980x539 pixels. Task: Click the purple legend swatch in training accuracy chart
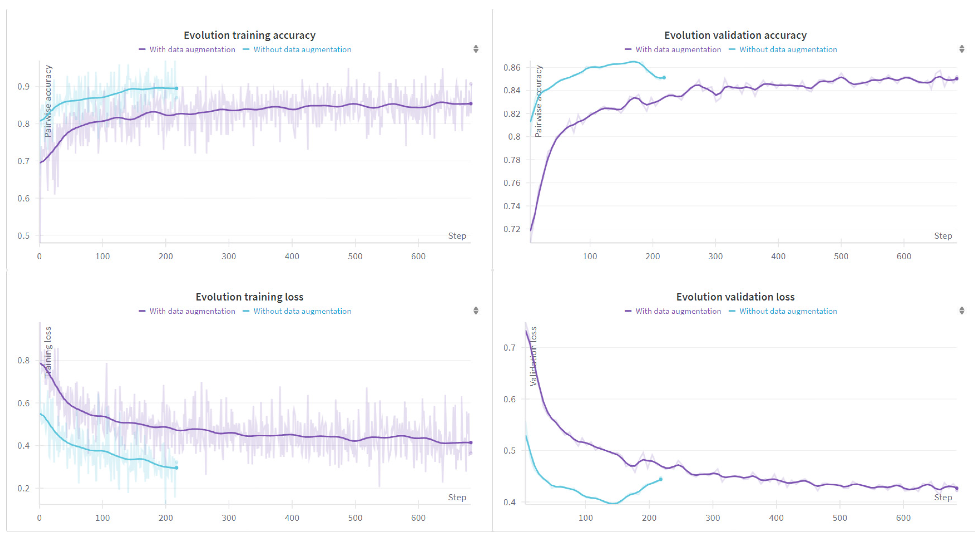(x=142, y=50)
